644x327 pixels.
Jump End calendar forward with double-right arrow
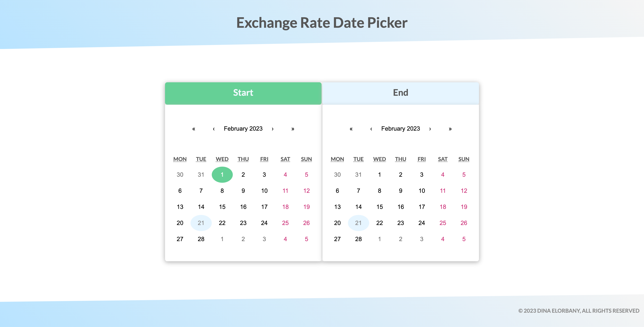click(x=450, y=129)
